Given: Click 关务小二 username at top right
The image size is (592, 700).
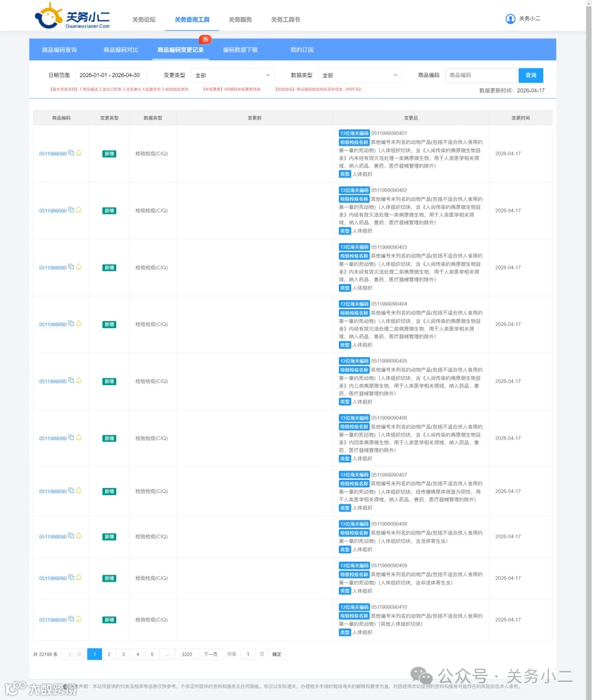Looking at the screenshot, I should pos(530,19).
